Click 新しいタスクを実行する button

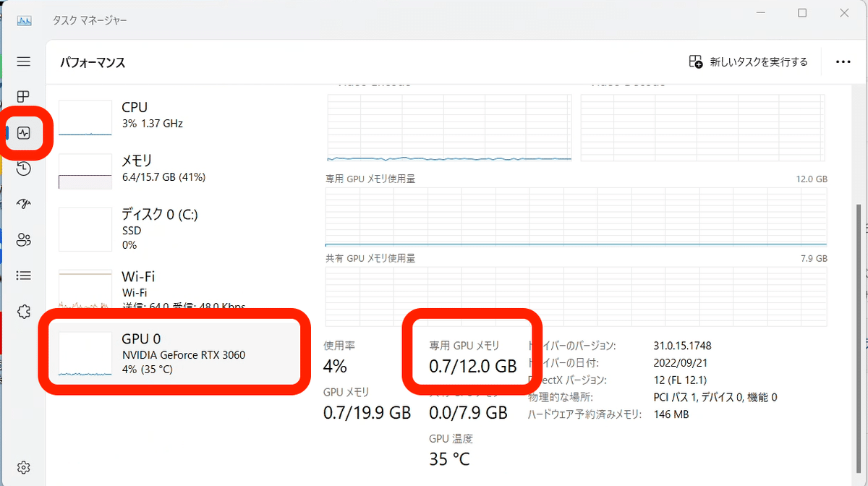pyautogui.click(x=748, y=62)
